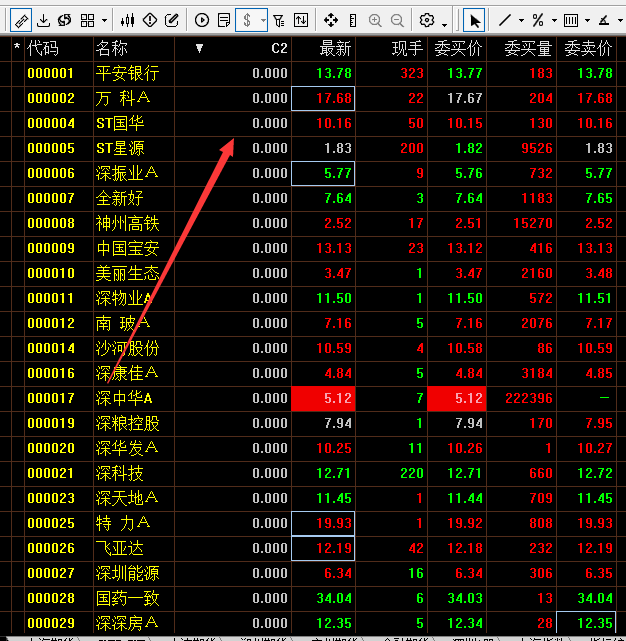Click the candlestick chart icon

[128, 20]
